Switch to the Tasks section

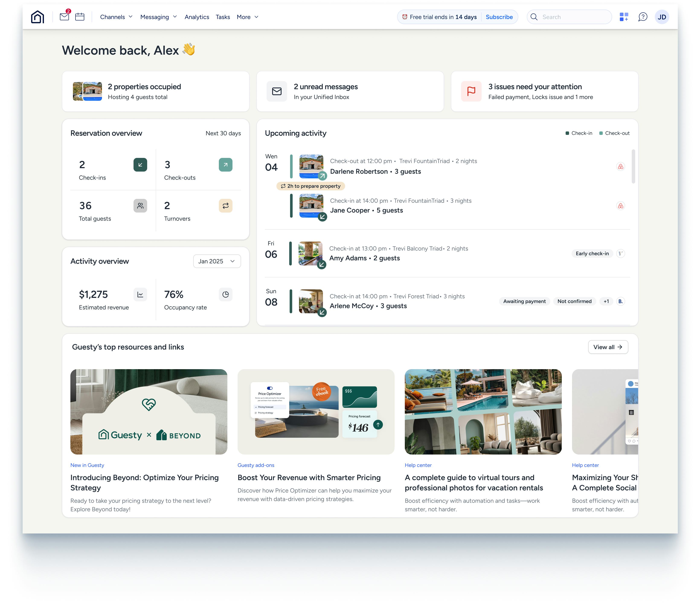pos(222,17)
